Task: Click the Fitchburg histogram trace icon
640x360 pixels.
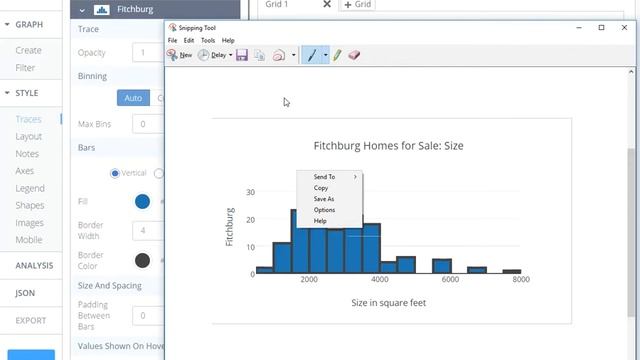Action: point(102,9)
